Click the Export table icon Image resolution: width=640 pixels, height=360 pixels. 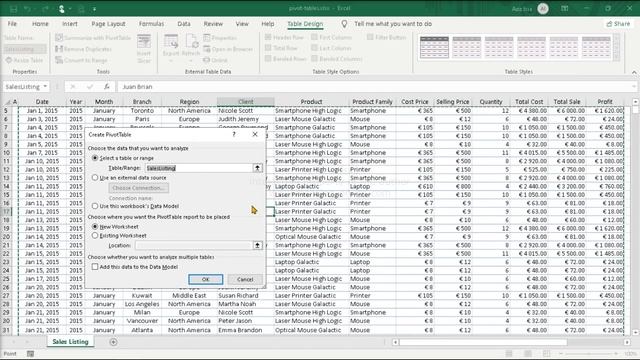pyautogui.click(x=171, y=41)
